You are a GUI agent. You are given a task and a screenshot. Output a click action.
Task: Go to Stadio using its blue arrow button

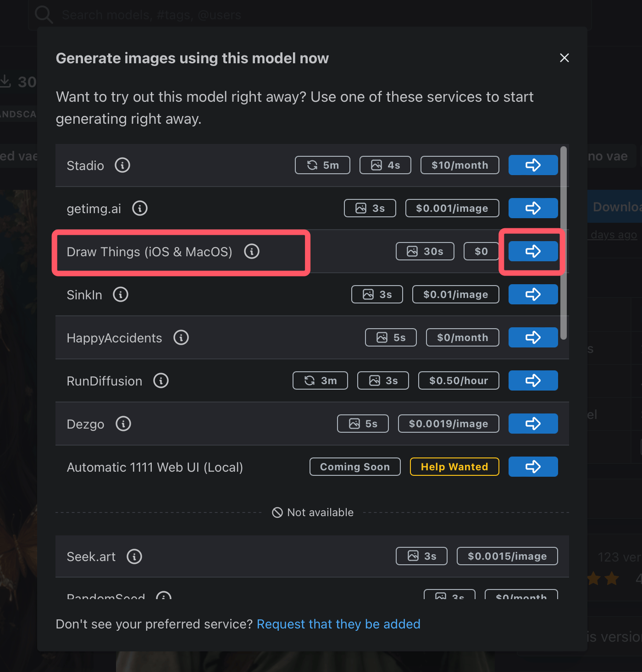tap(533, 165)
